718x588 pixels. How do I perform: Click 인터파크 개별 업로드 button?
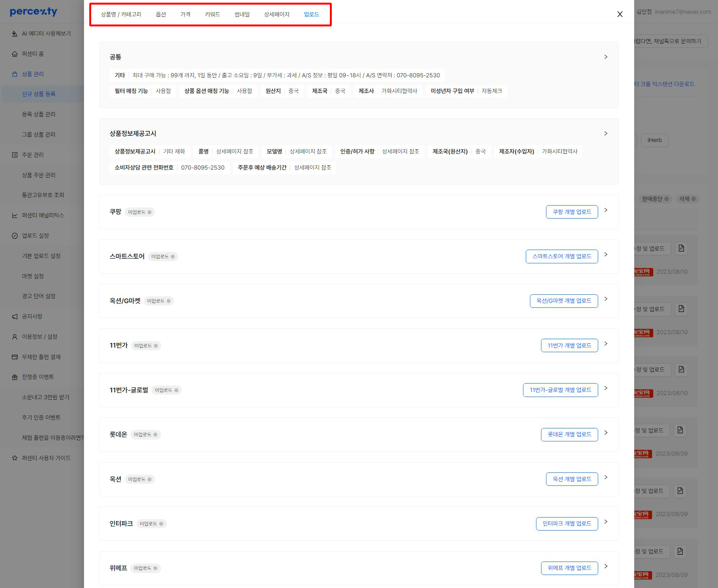tap(567, 524)
